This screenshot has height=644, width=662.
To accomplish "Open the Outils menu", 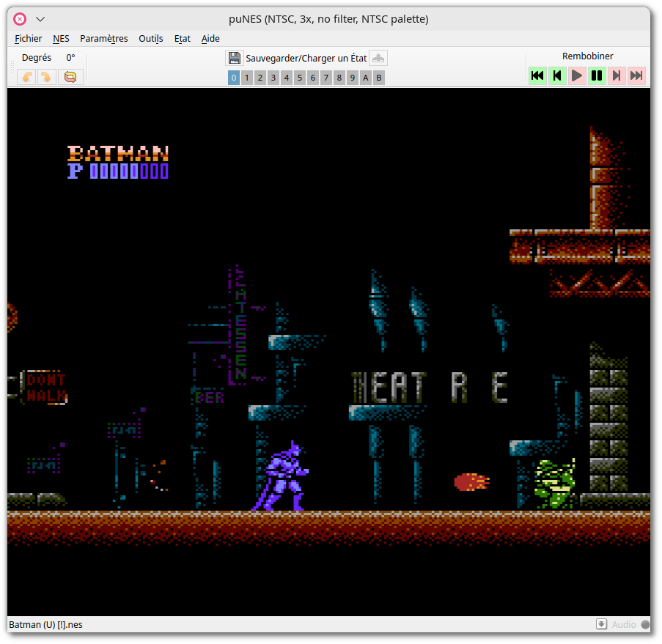I will coord(151,38).
